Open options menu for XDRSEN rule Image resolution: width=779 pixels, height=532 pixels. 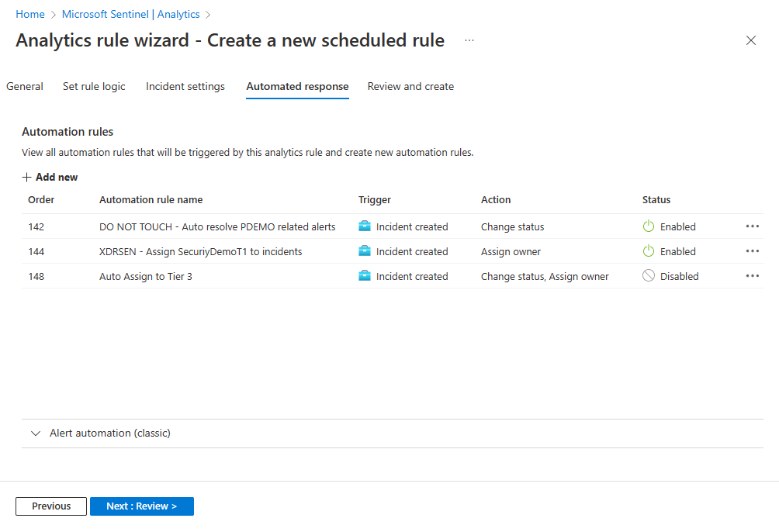[752, 251]
